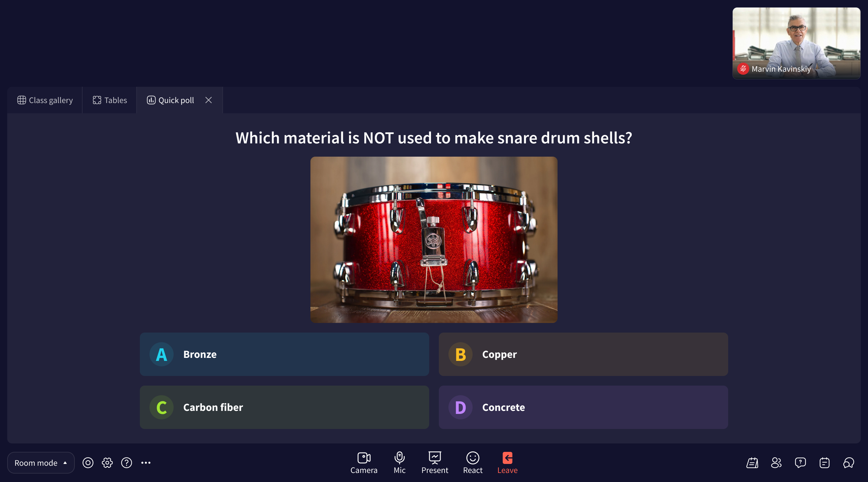This screenshot has height=482, width=868.
Task: Toggle recording with the circle icon
Action: tap(88, 463)
